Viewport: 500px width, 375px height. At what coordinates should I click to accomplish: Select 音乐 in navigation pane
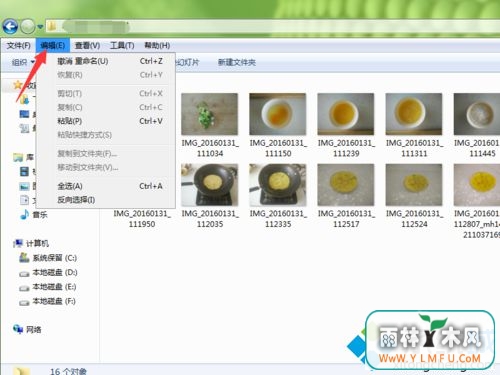[x=40, y=215]
